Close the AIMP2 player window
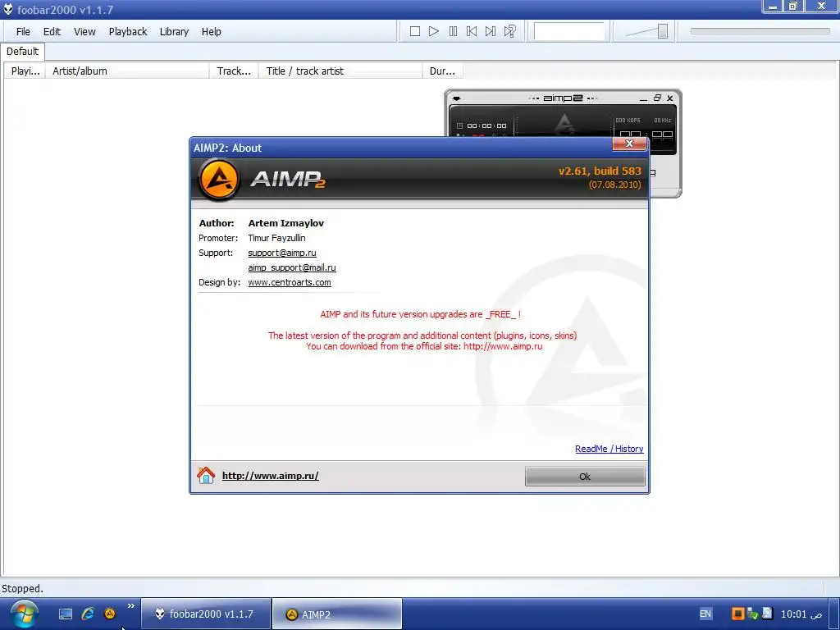Screen dimensions: 840x630 click(x=669, y=98)
